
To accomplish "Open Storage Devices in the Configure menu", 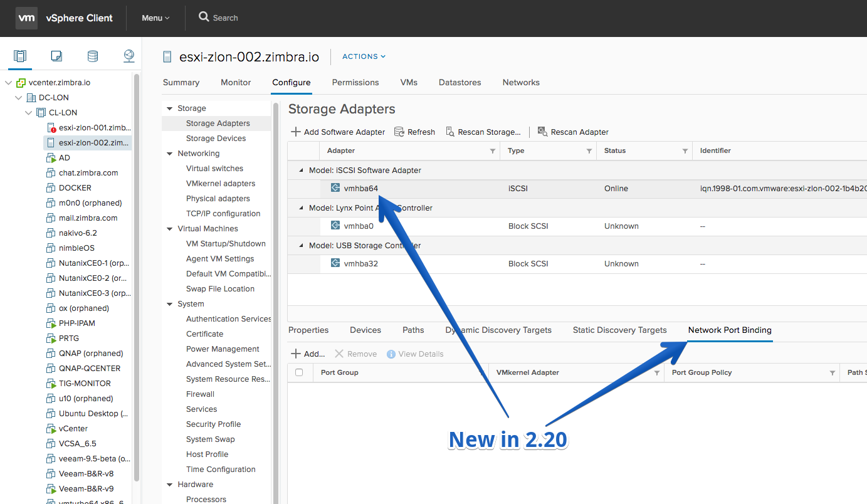I will [x=216, y=139].
